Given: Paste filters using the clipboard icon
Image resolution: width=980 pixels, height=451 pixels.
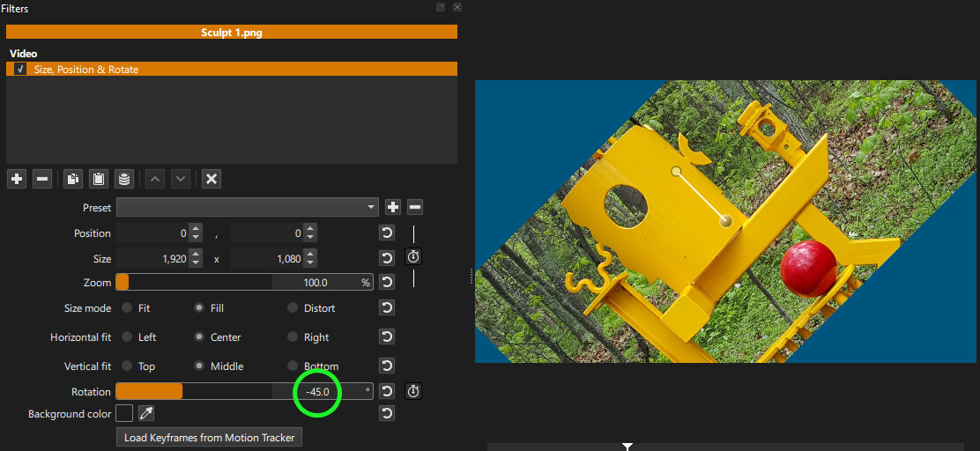Looking at the screenshot, I should tap(99, 180).
